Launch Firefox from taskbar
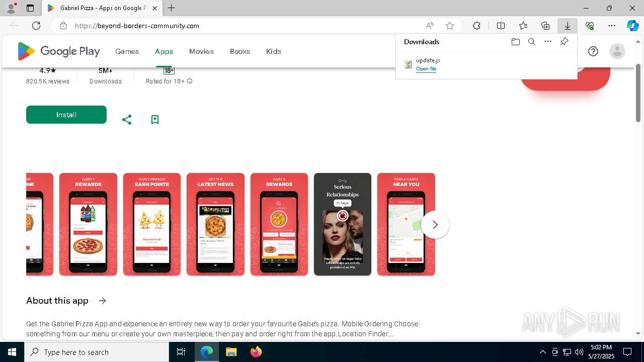 tap(256, 352)
